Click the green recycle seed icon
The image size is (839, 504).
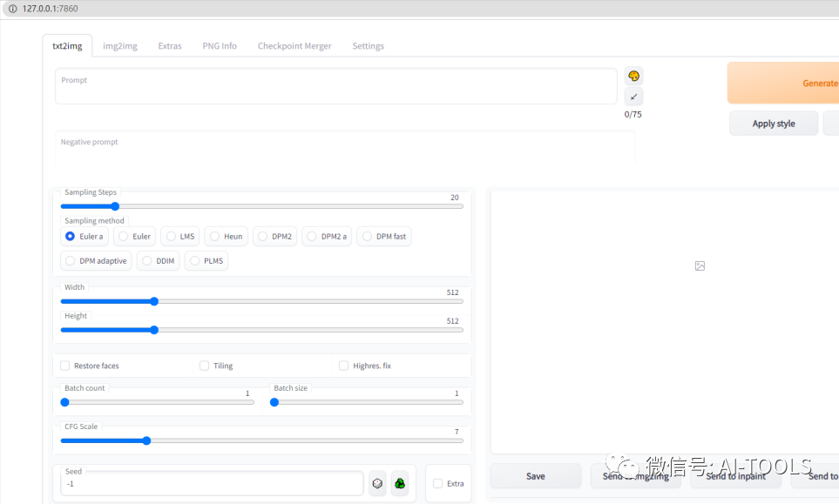pyautogui.click(x=400, y=483)
